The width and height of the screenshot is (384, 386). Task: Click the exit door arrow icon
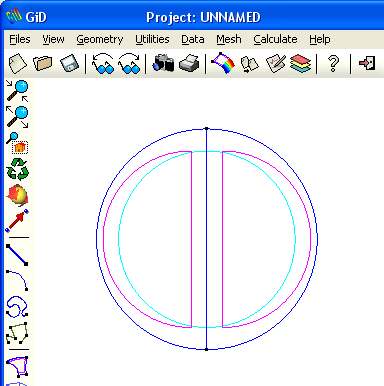point(367,63)
